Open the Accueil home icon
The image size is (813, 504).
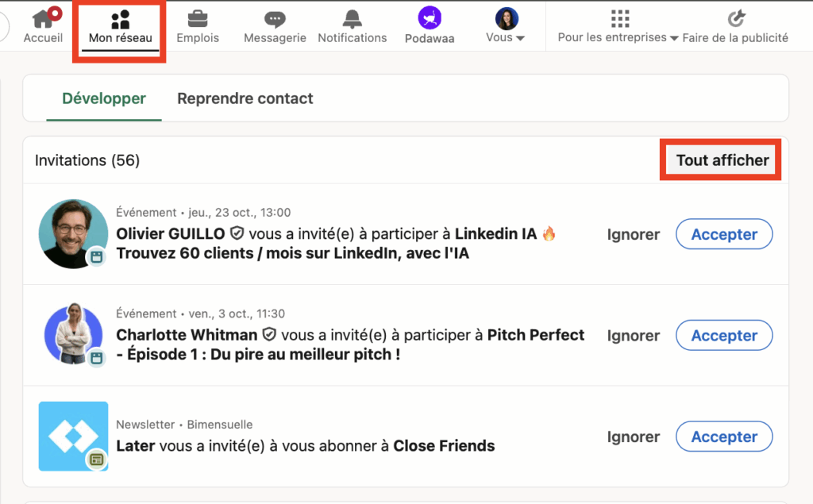42,19
